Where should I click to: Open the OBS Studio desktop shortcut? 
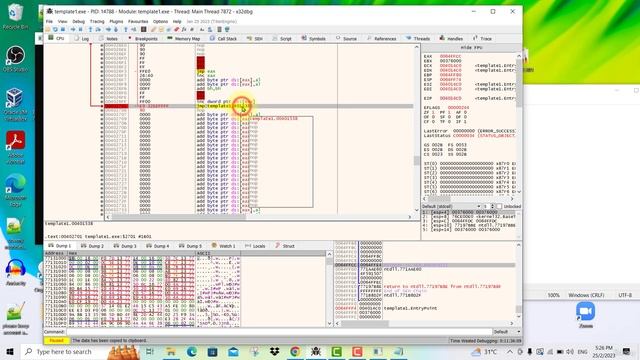[15, 59]
